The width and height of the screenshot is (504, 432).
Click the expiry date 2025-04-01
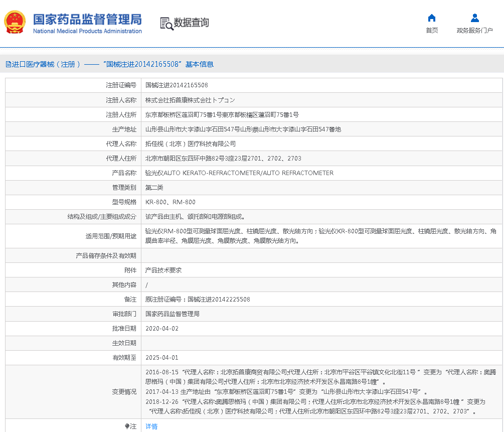162,358
